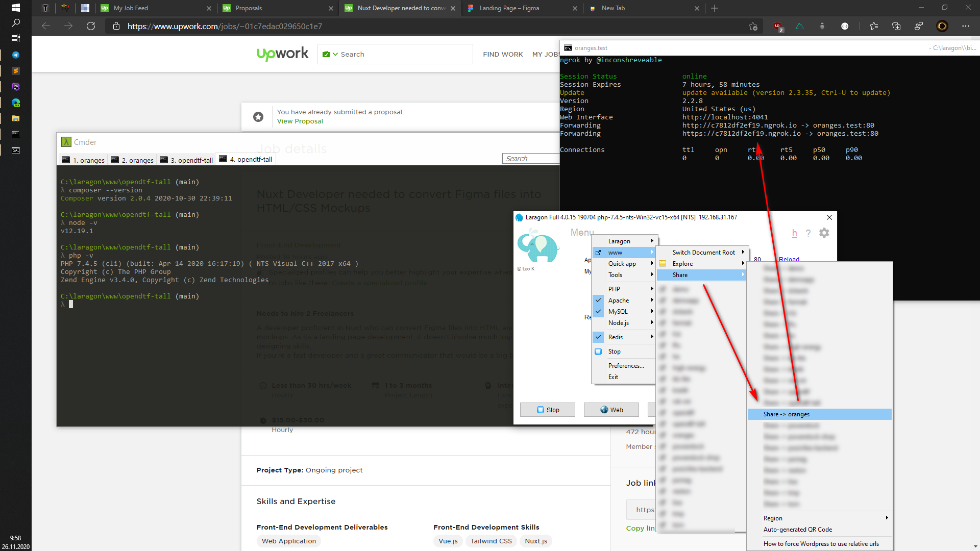
Task: Expand Switch Document Root submenu
Action: coord(702,253)
